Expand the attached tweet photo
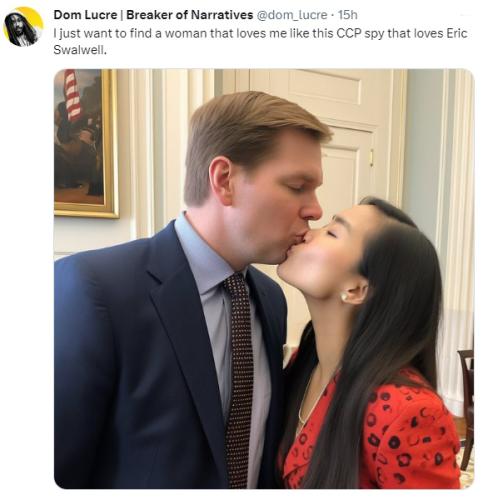This screenshot has width=483, height=500. coord(264,279)
